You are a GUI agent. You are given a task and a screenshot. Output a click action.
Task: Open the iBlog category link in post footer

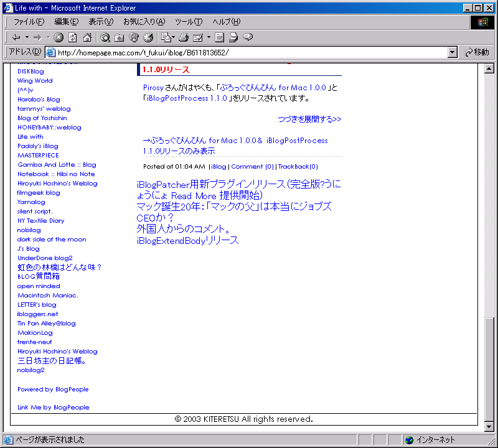[x=218, y=167]
